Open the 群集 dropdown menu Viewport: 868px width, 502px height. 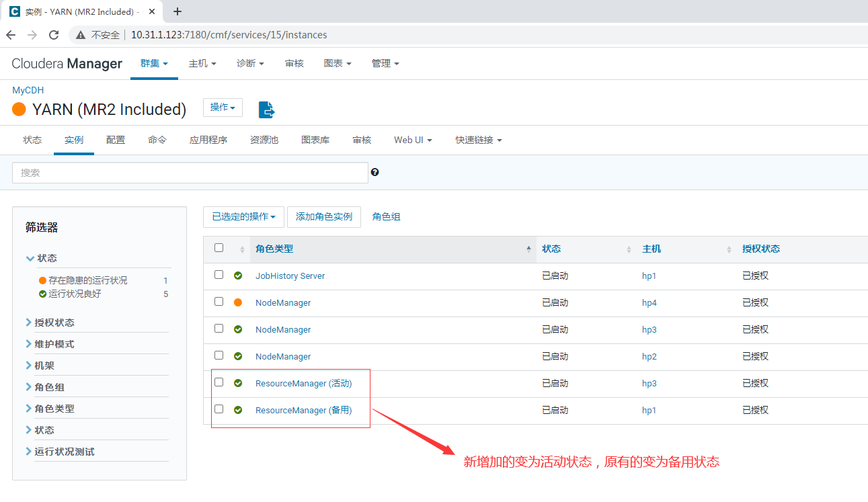(x=154, y=63)
